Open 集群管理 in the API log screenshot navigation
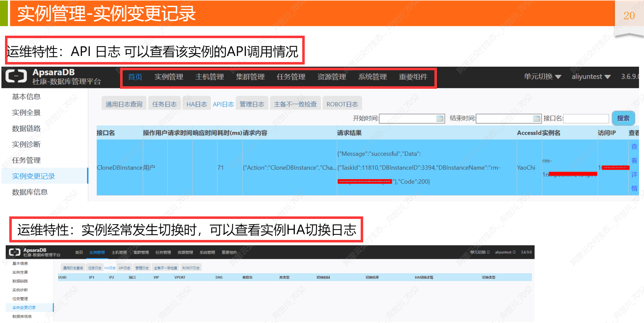Viewport: 644px width, 323px height. tap(250, 77)
